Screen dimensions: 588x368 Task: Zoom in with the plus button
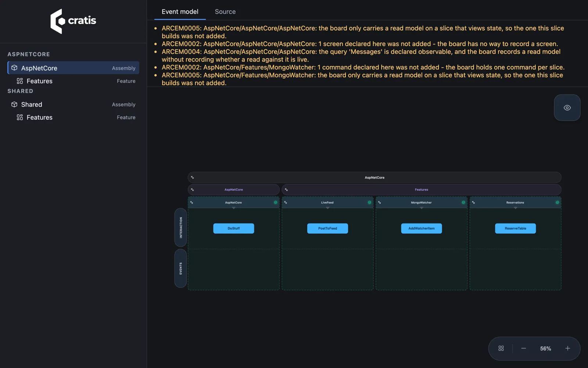568,348
